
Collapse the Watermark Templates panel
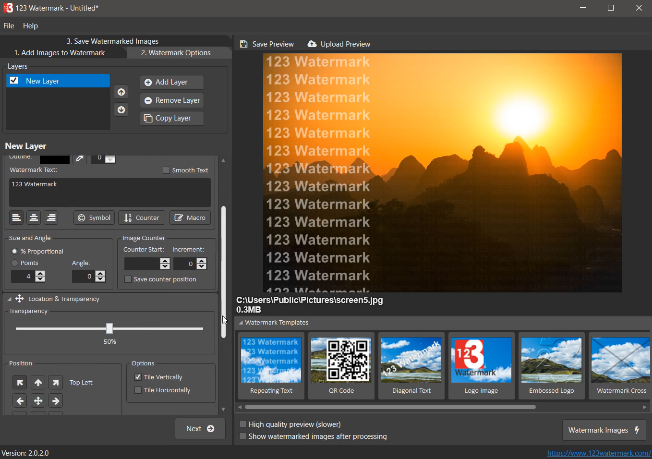pyautogui.click(x=241, y=323)
